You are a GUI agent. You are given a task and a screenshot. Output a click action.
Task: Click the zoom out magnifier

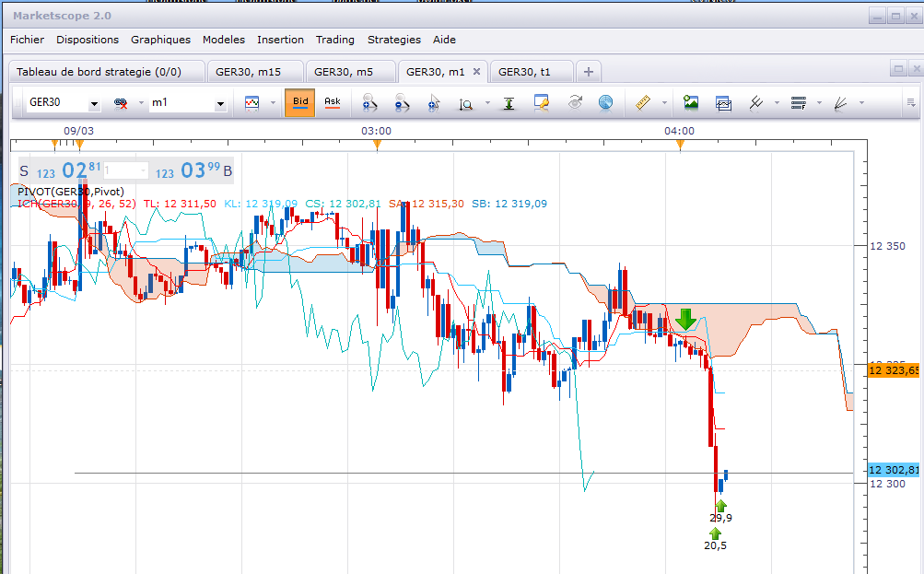[x=402, y=103]
